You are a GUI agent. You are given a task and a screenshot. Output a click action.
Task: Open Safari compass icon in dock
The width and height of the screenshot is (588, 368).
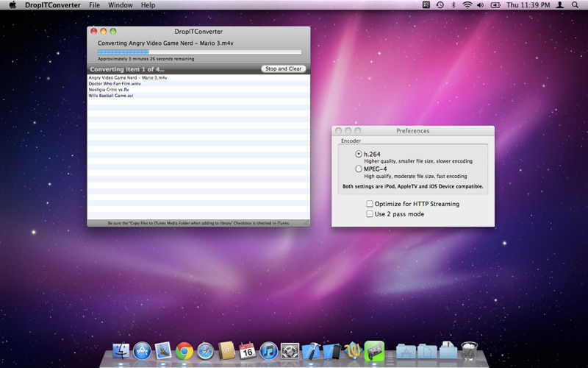point(206,352)
